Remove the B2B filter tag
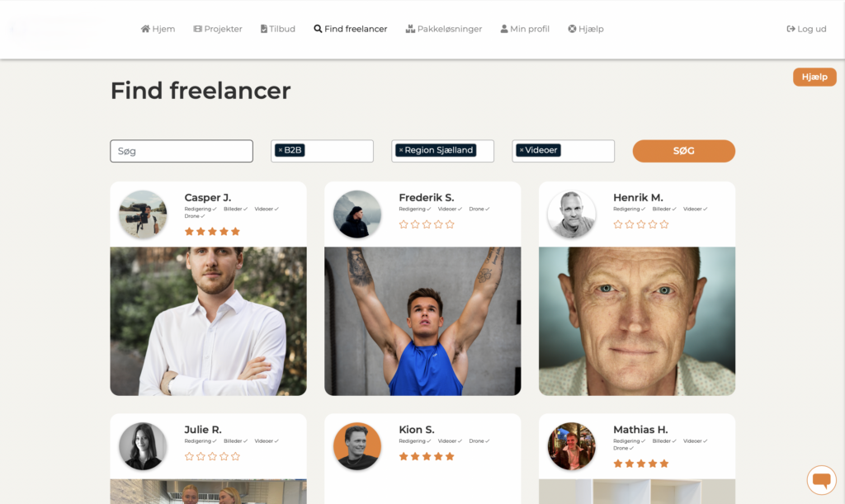 coord(281,150)
